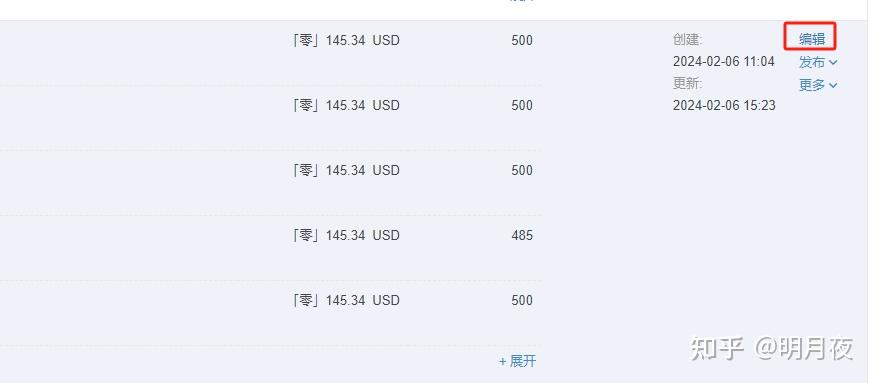The image size is (875, 383).
Task: Select the stock quantity 485
Action: tap(522, 236)
